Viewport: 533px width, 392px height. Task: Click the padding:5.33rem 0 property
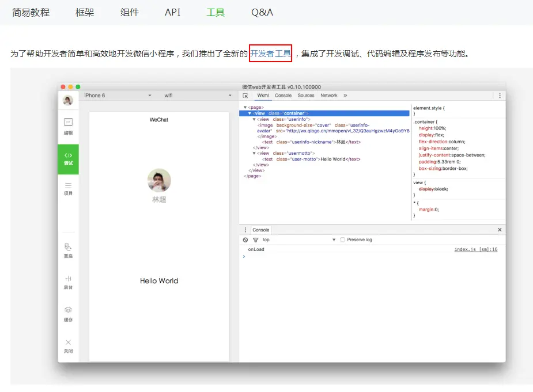440,162
